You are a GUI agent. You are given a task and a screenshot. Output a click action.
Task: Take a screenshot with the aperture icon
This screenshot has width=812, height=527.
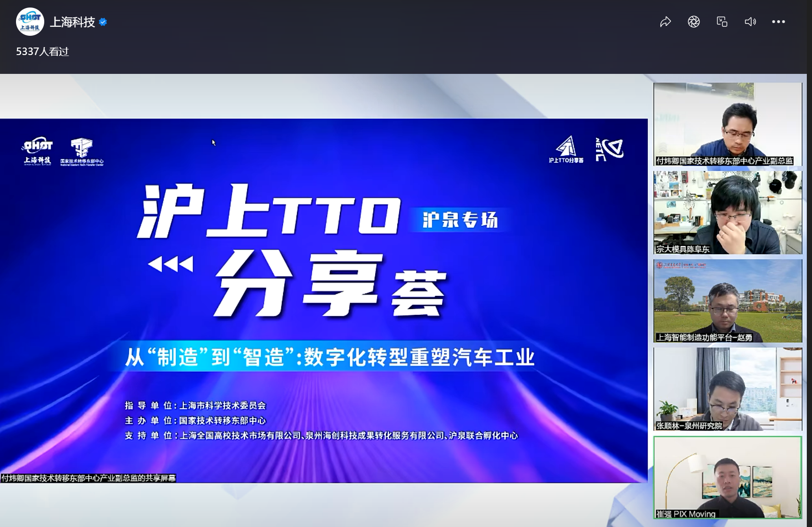click(693, 22)
